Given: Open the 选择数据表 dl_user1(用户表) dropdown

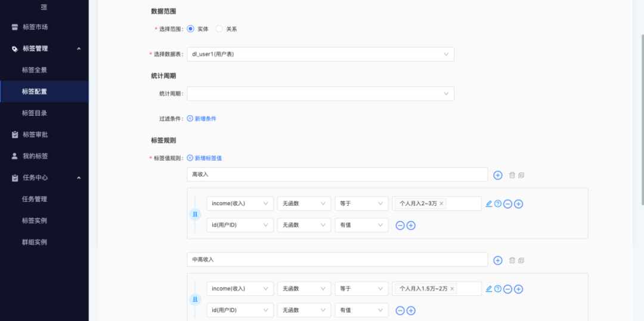Looking at the screenshot, I should (320, 54).
